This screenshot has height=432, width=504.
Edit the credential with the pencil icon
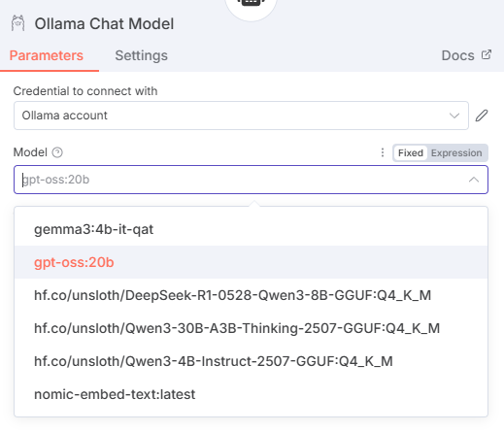482,116
